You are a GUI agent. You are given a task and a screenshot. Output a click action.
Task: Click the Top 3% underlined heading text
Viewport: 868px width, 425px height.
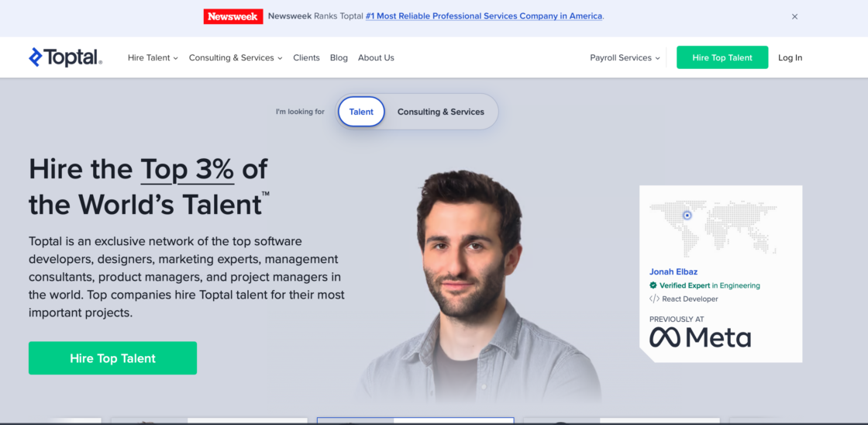pos(187,170)
